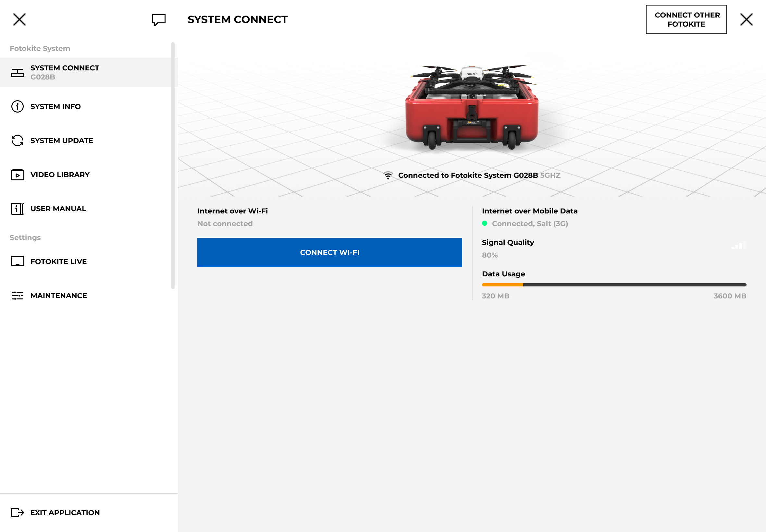Click 'Not connected' Wi-Fi status text
The height and width of the screenshot is (532, 766).
225,224
